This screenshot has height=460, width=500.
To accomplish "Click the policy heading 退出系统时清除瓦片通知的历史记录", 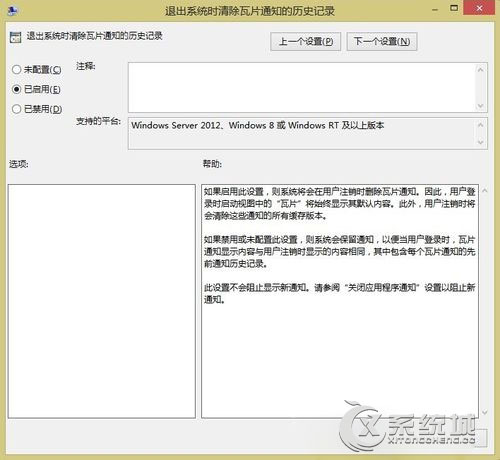I will pos(95,36).
